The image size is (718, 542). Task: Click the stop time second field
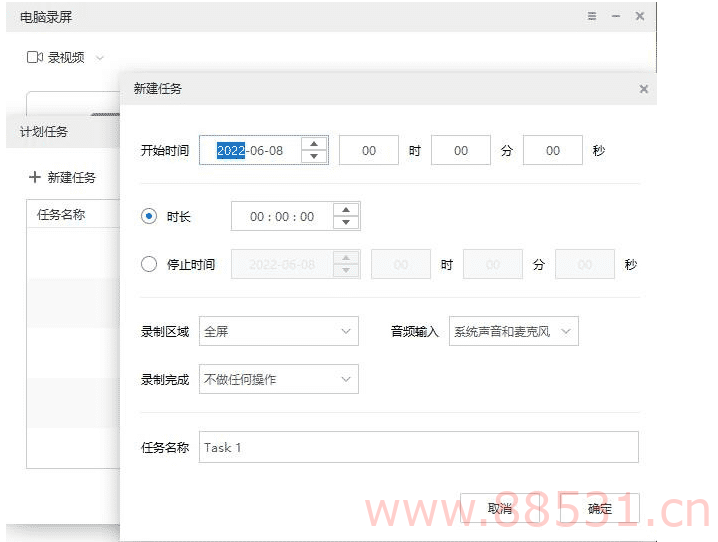[x=585, y=264]
